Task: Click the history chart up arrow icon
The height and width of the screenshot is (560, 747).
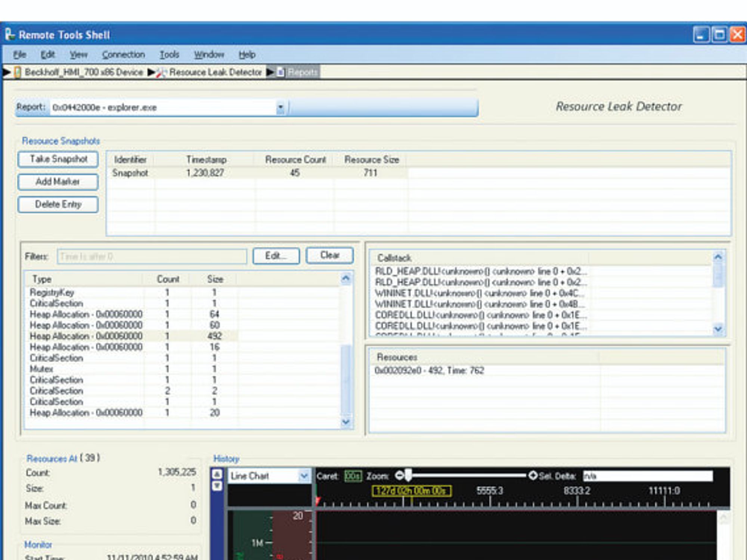Action: tap(217, 474)
